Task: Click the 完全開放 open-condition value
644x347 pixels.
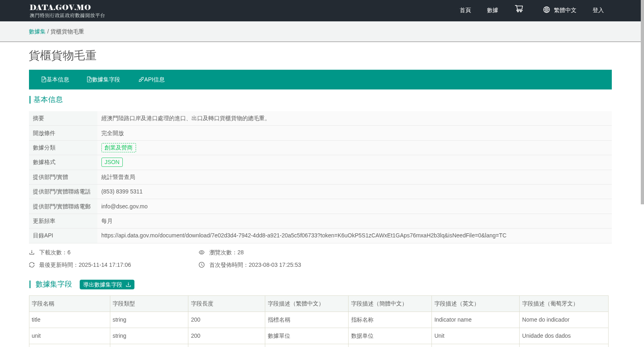Action: tap(113, 133)
